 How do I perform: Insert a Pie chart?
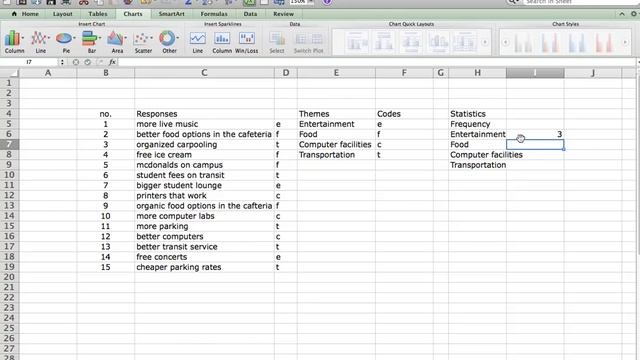[x=66, y=42]
